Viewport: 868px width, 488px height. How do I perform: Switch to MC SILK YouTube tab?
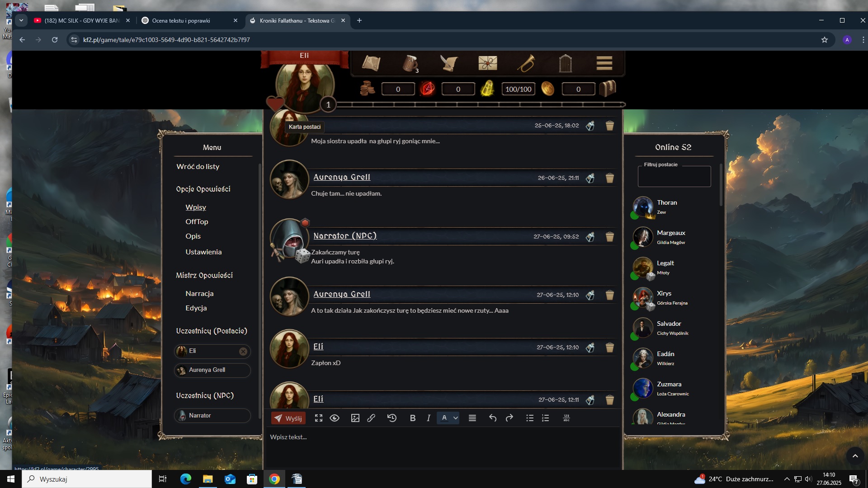[81, 20]
